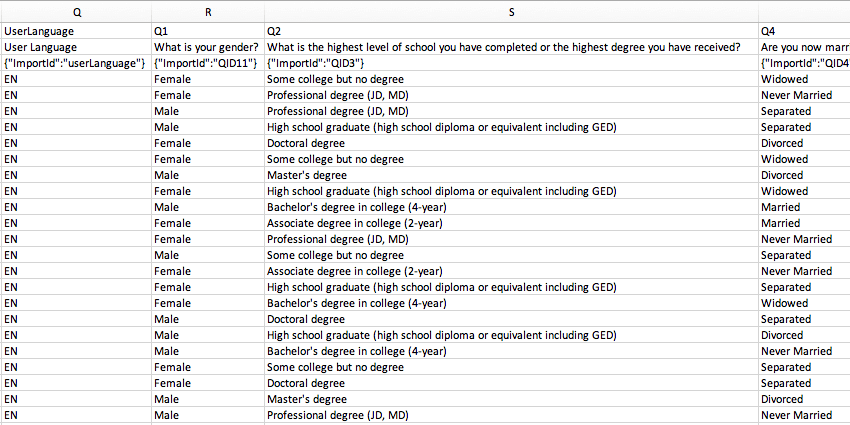Screen dimensions: 850x425
Task: Click the Q4 header cell
Action: click(x=804, y=31)
